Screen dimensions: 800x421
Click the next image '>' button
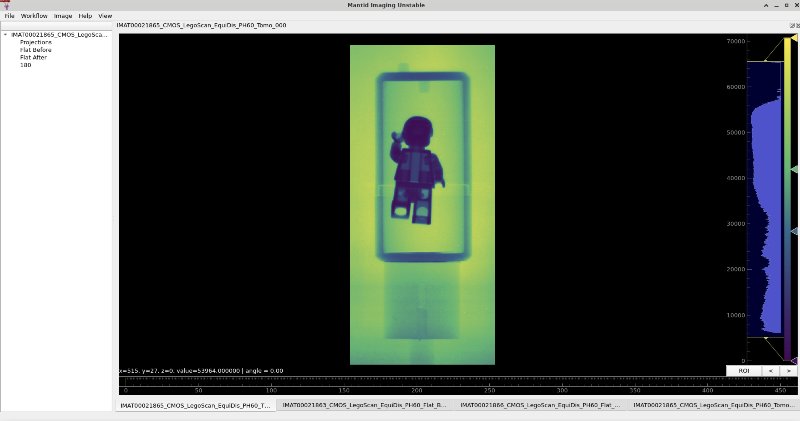pos(788,371)
